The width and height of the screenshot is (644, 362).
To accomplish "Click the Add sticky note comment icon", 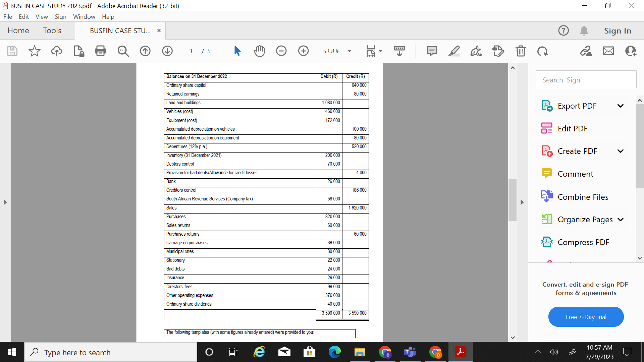I will coord(432,51).
